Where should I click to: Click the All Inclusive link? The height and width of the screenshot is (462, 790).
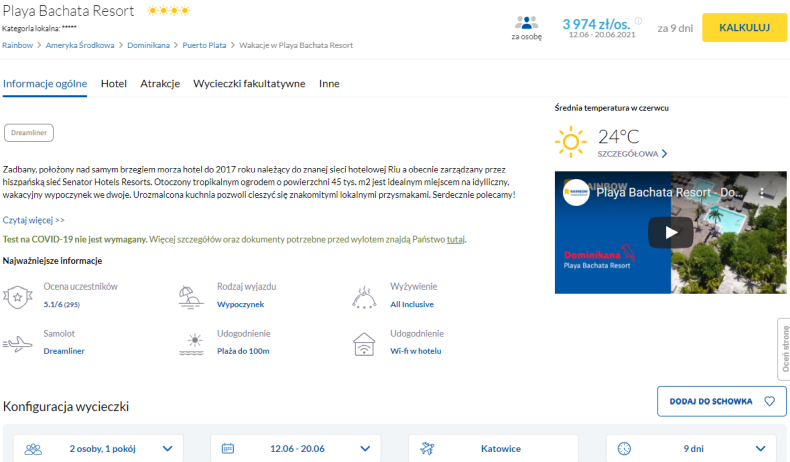412,304
